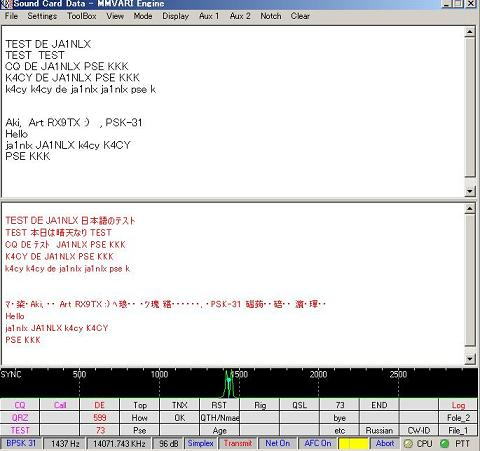The width and height of the screenshot is (480, 451).
Task: Click the Transmit button
Action: pos(238,444)
